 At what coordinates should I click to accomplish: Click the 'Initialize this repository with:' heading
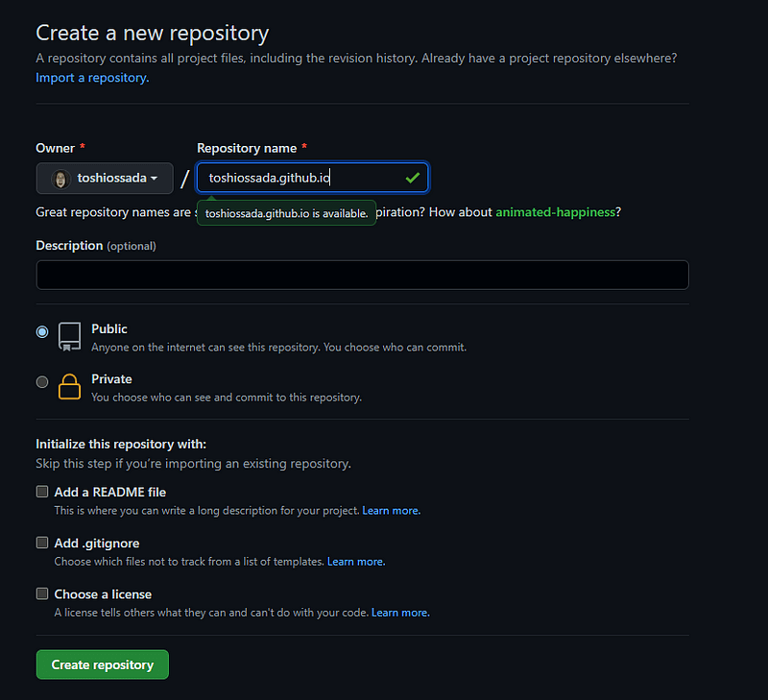click(x=121, y=444)
